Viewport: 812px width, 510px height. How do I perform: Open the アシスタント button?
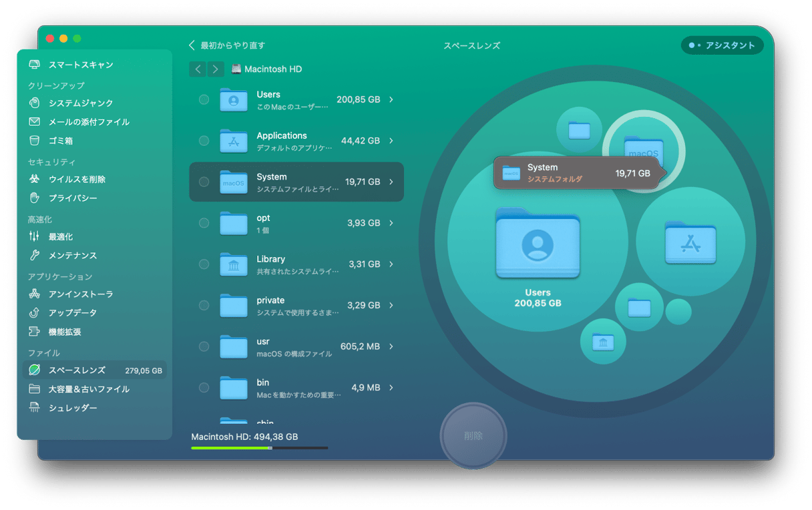click(x=722, y=45)
